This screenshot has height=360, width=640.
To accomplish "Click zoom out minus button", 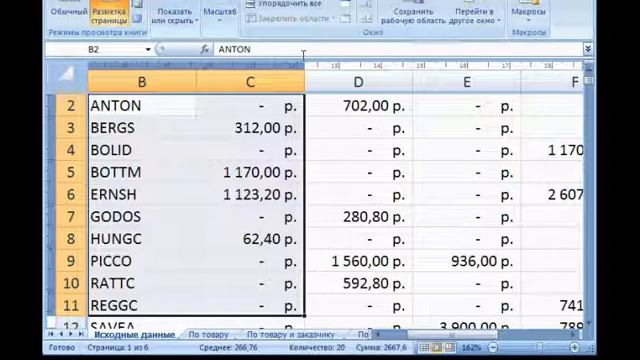I will pos(493,348).
